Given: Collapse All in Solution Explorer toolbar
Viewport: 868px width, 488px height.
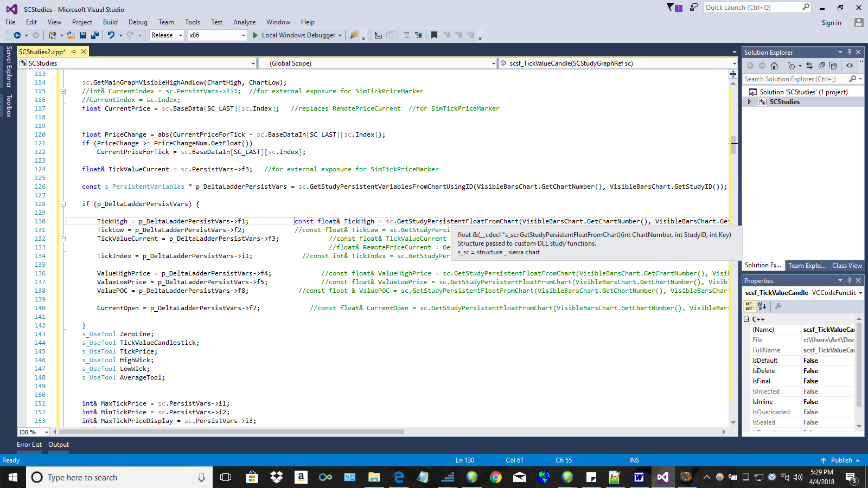Looking at the screenshot, I should point(821,66).
